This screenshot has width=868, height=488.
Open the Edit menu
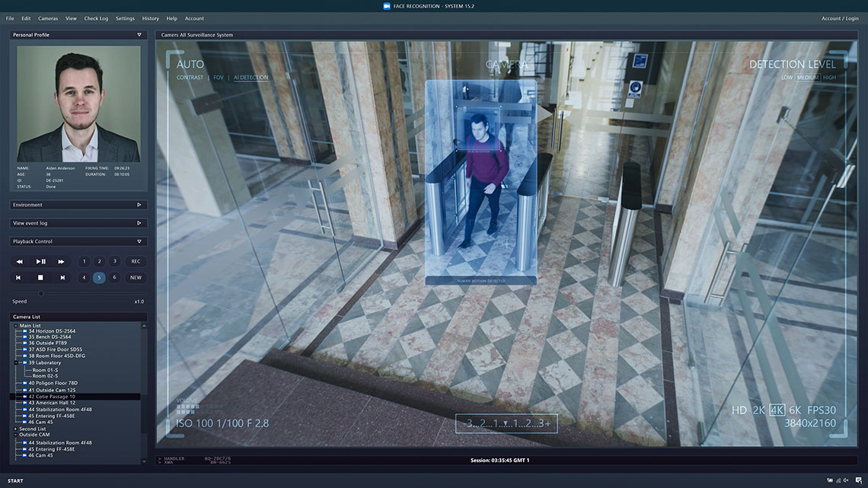26,18
